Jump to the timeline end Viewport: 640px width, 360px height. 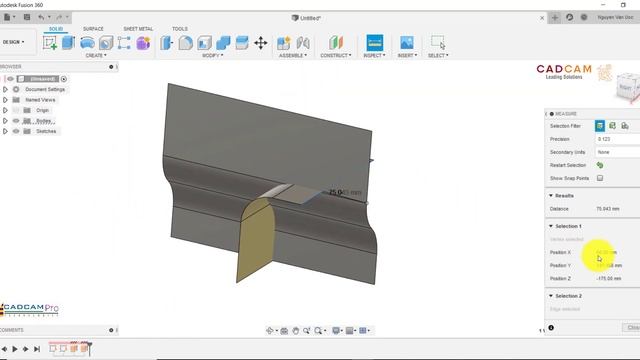(37, 349)
